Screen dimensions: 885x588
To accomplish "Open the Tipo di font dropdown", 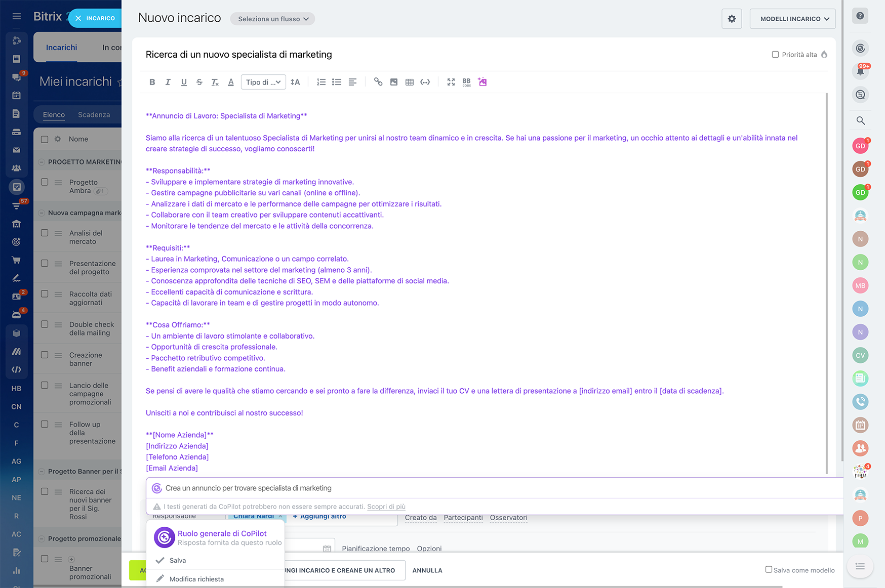I will click(263, 82).
